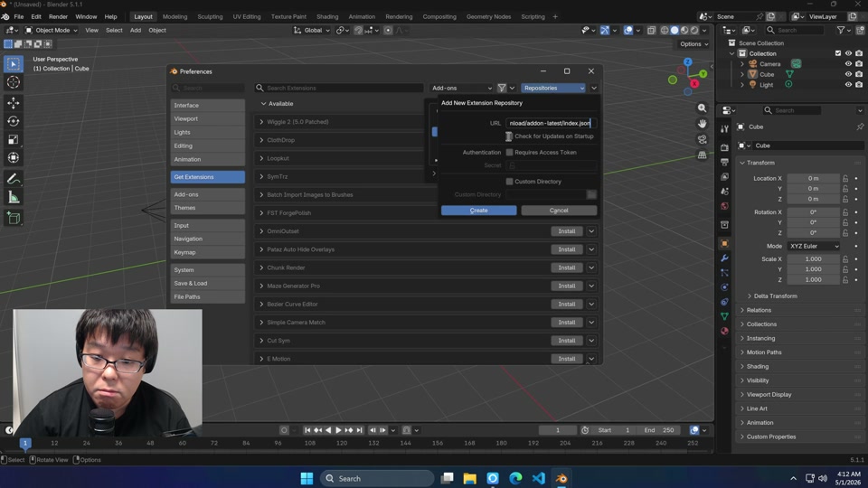Open the Global transform orientation dropdown
868x488 pixels.
tap(311, 31)
